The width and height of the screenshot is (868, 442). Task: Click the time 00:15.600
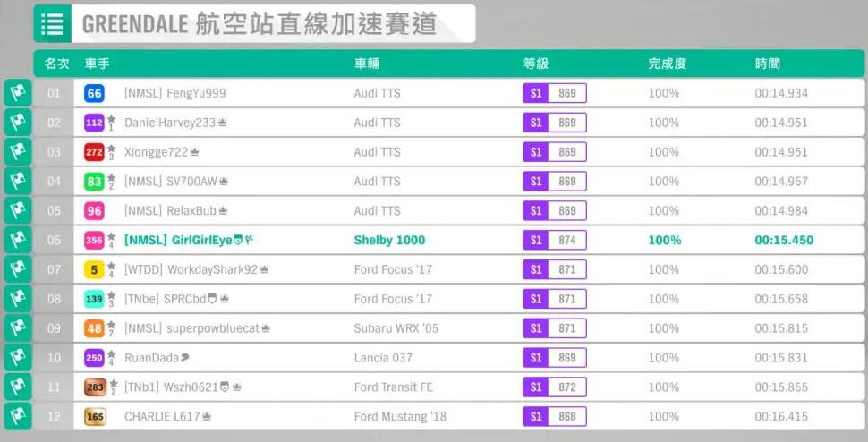click(781, 269)
